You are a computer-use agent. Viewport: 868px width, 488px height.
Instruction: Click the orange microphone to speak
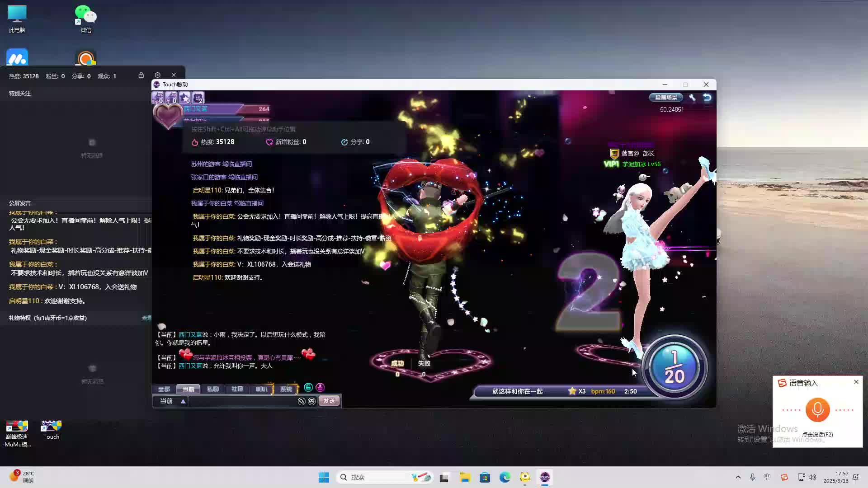coord(817,409)
